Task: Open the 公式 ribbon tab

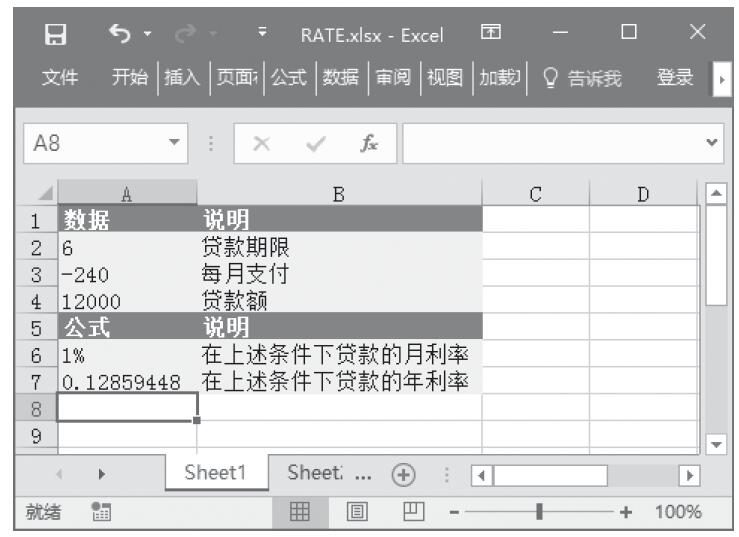Action: [290, 77]
